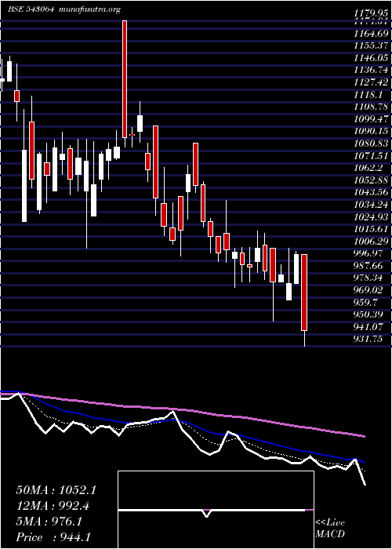Select the 1179.95 price axis label
Screen dimensions: 392x549
tap(371, 13)
